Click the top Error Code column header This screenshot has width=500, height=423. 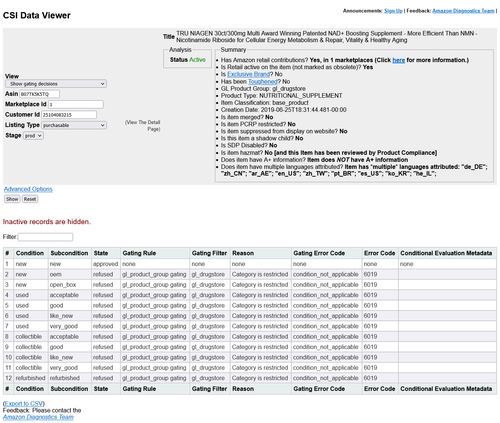[x=380, y=253]
